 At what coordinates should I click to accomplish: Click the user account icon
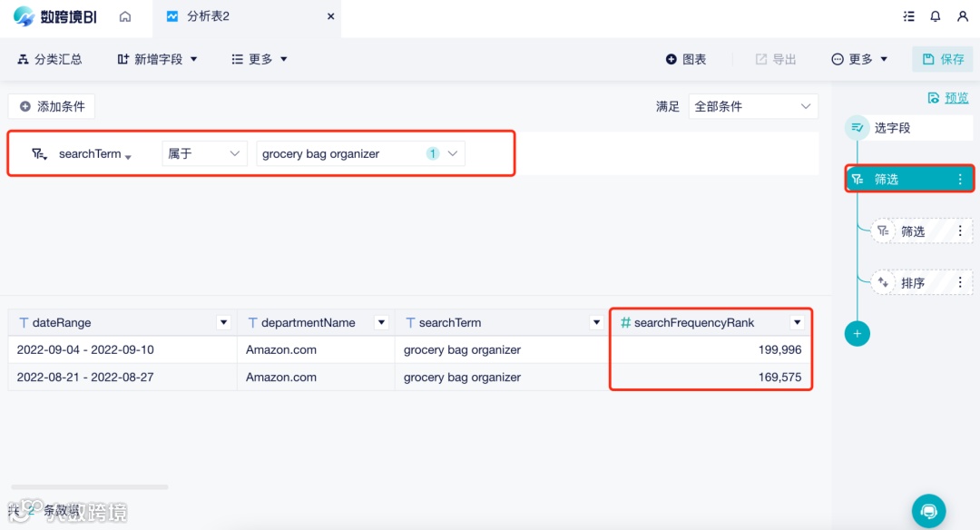[964, 15]
